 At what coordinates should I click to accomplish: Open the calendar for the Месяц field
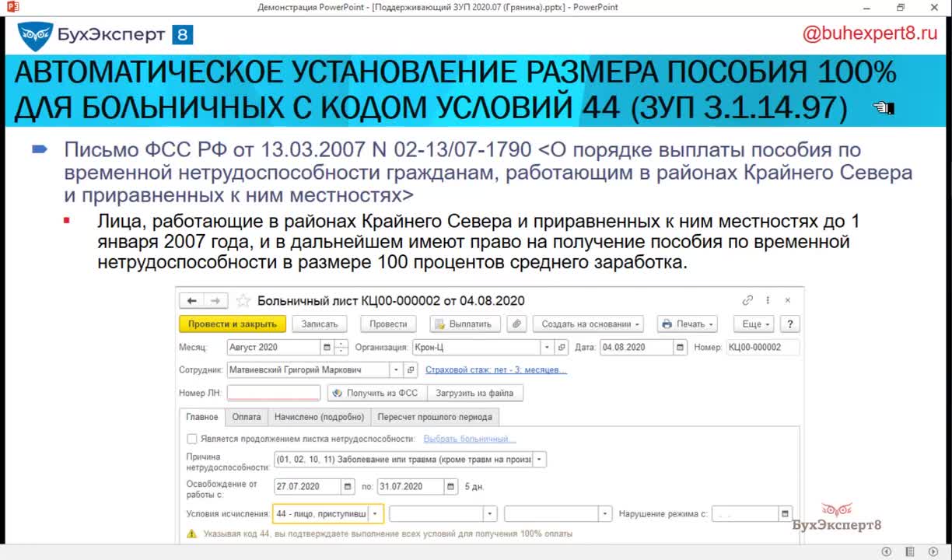pyautogui.click(x=327, y=348)
